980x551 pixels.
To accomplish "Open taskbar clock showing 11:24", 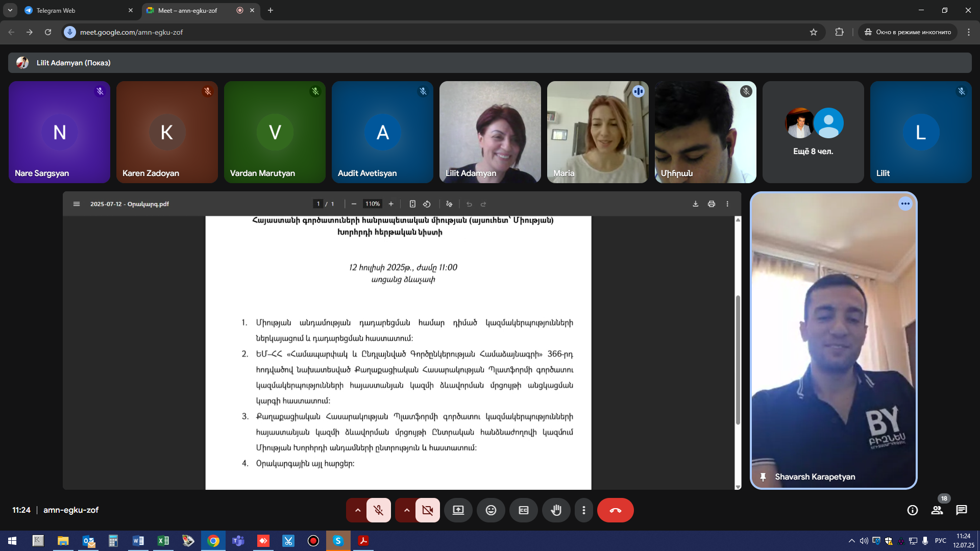I will [x=964, y=541].
